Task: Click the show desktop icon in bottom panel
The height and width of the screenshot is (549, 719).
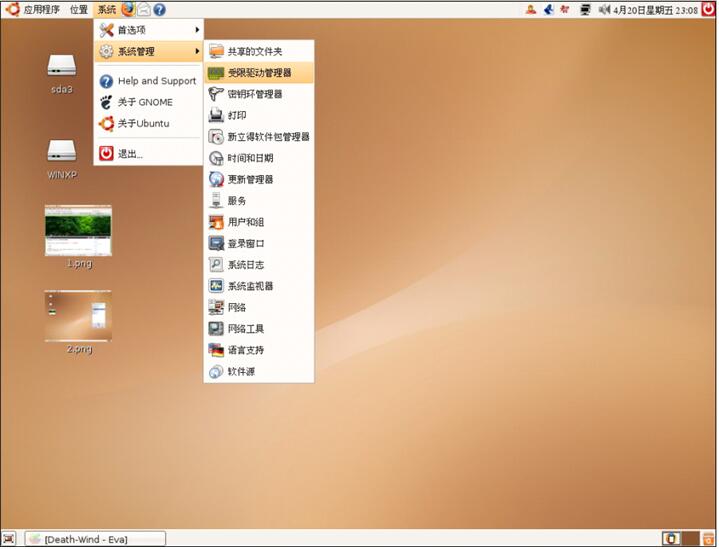Action: point(9,539)
